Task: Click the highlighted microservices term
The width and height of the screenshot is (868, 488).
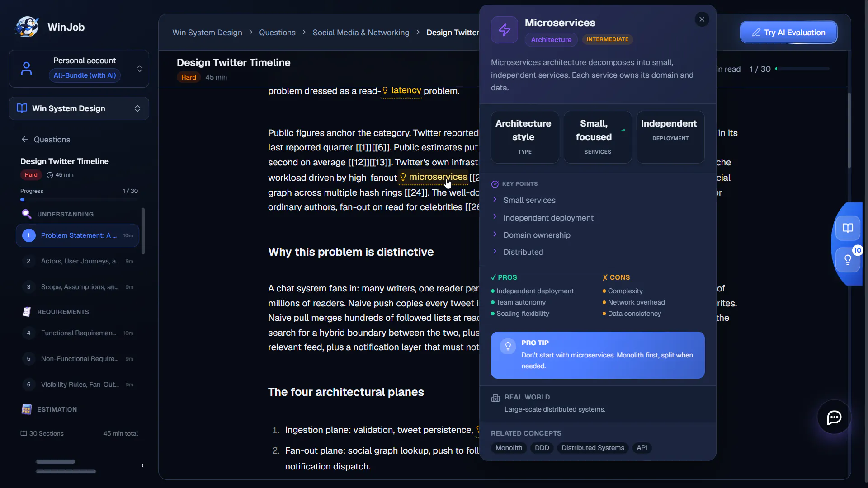Action: 433,177
